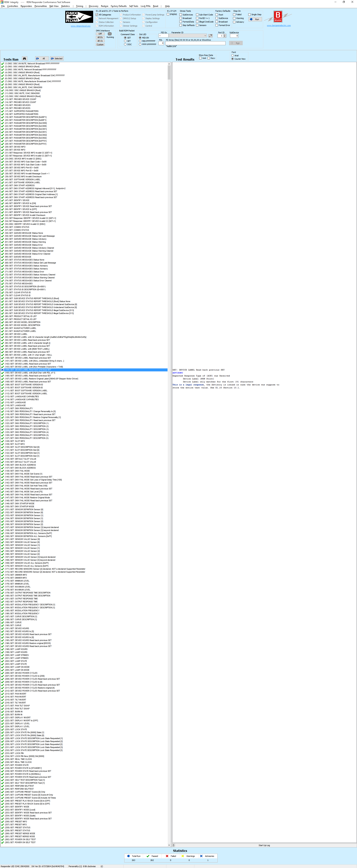The image size is (357, 868).
Task: Click the Benjamin Electric logo
Action: click(x=278, y=16)
